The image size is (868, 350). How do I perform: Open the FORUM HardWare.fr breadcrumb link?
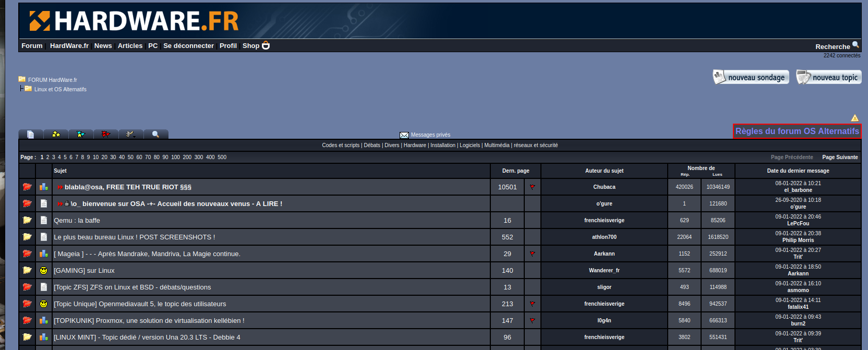(x=52, y=80)
